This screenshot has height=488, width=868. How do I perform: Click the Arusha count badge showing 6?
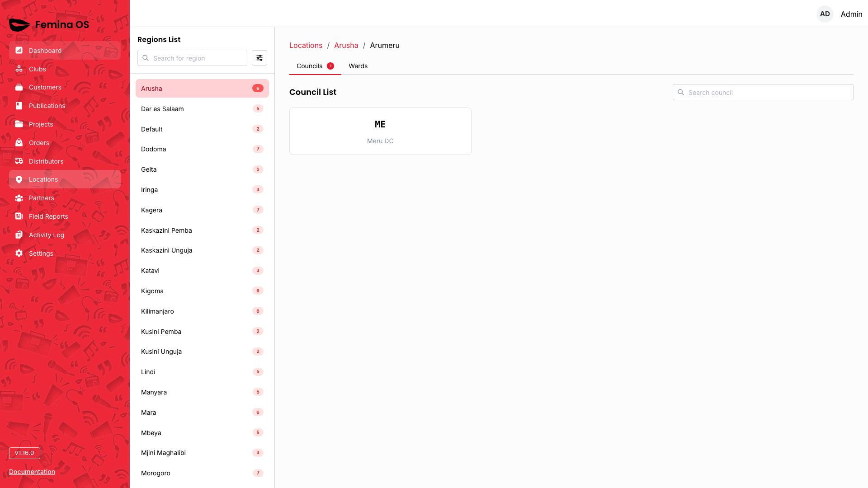[x=258, y=88]
